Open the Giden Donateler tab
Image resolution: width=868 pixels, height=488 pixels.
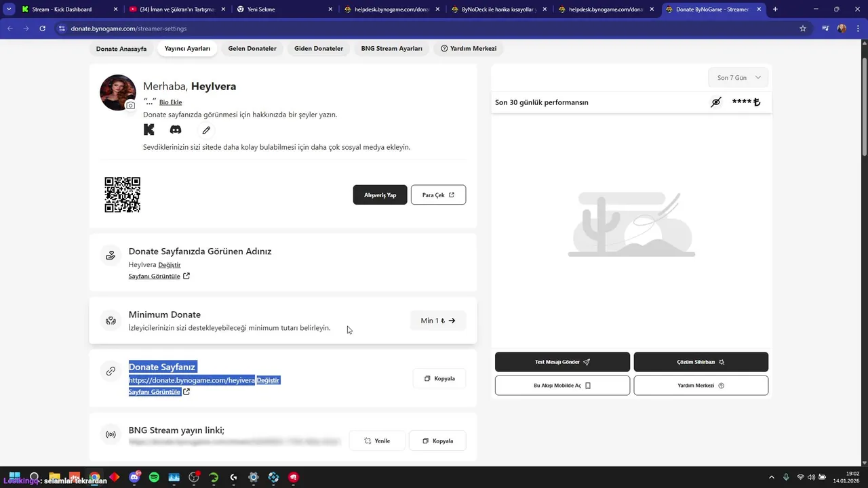click(x=319, y=49)
